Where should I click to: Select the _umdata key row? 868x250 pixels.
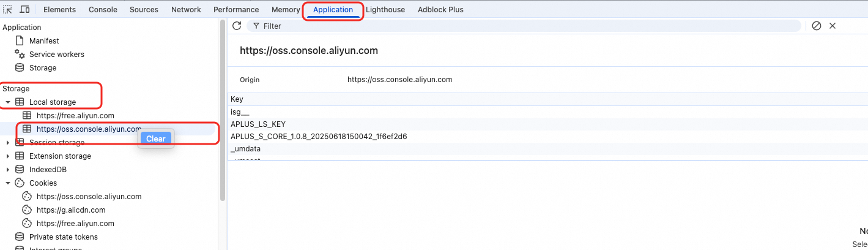547,149
